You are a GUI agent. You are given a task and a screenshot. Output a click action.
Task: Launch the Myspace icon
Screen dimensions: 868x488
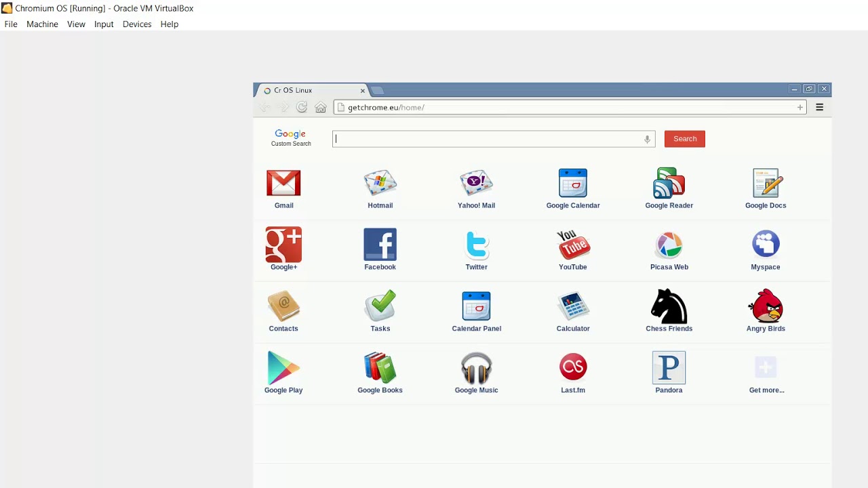pos(766,244)
